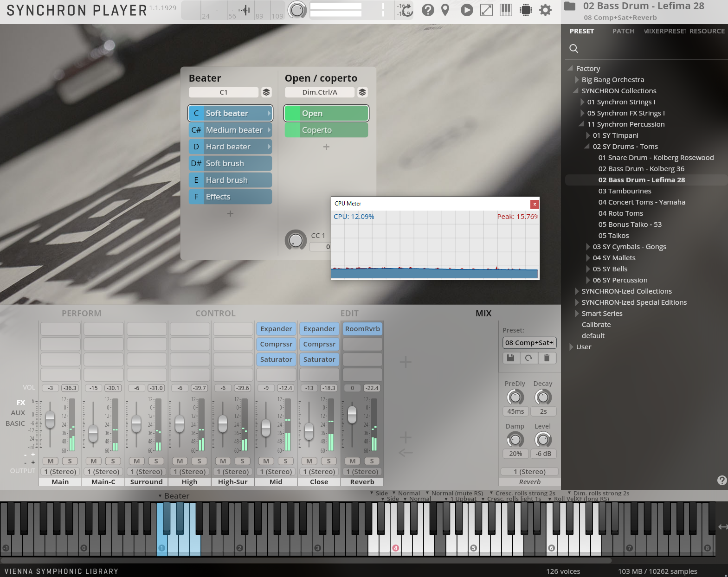The height and width of the screenshot is (577, 728).
Task: Click the search magnifier icon in preset browser
Action: coord(573,48)
